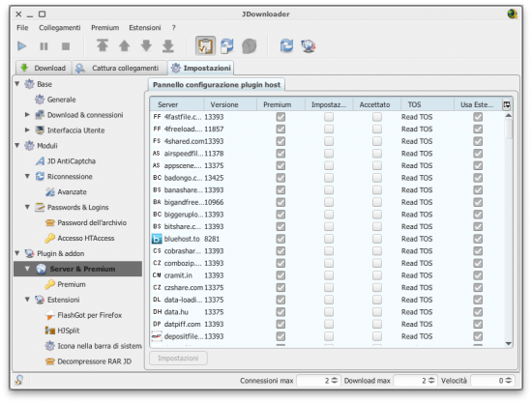
Task: Toggle Premium checkbox for datpiff.com row
Action: pyautogui.click(x=281, y=324)
